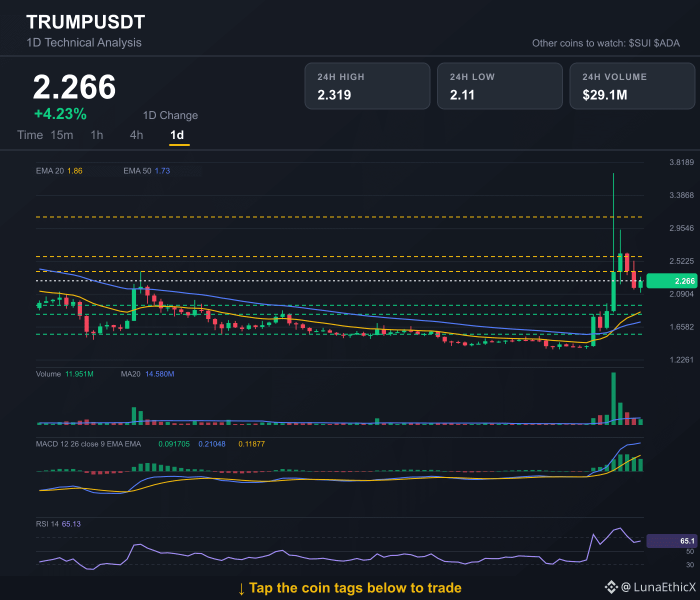This screenshot has width=700, height=600.
Task: Click the 3.8189 price axis label
Action: (x=682, y=162)
